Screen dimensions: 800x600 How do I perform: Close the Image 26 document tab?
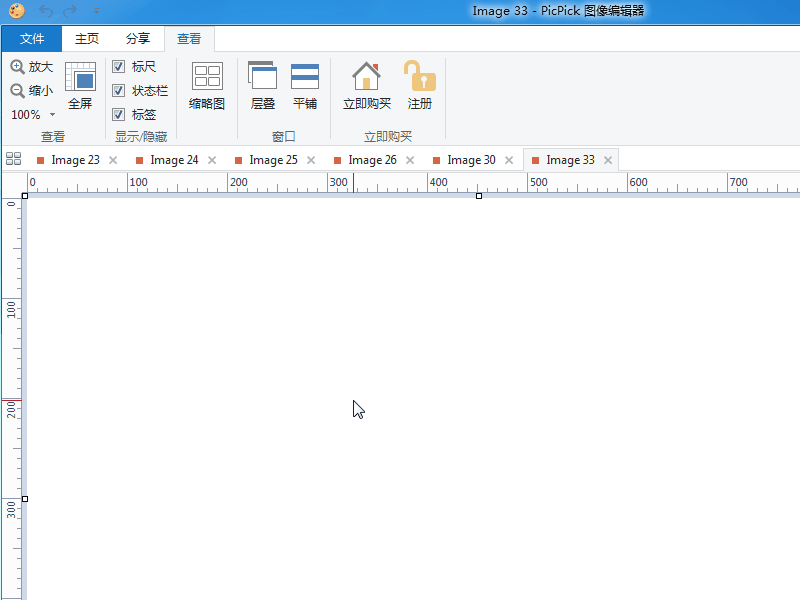pyautogui.click(x=410, y=159)
